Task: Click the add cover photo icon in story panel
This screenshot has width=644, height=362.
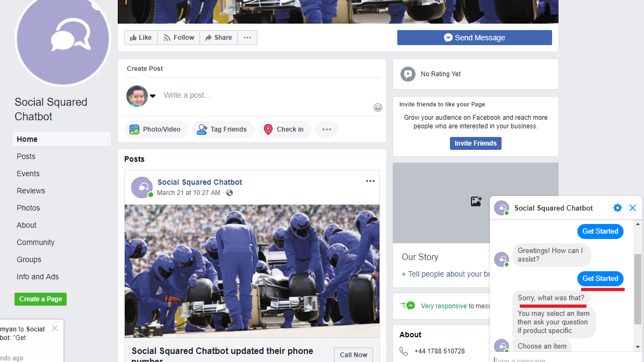Action: click(x=476, y=201)
